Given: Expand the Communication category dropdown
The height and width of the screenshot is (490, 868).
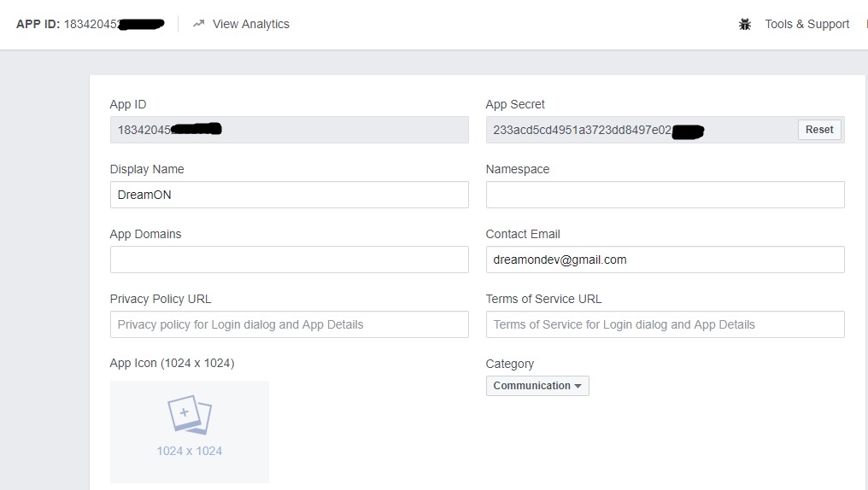Looking at the screenshot, I should pos(537,386).
